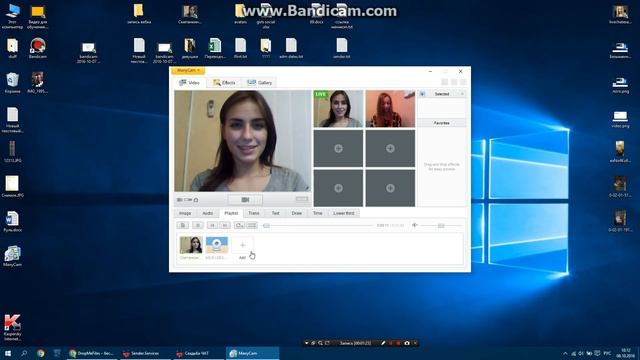Select the red-haired woman video source

(x=390, y=109)
